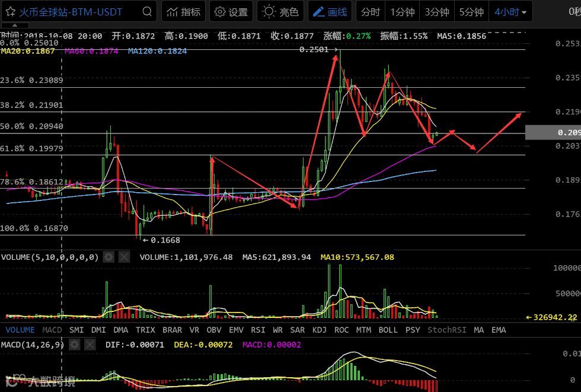Select the MTM indicator

[363, 330]
